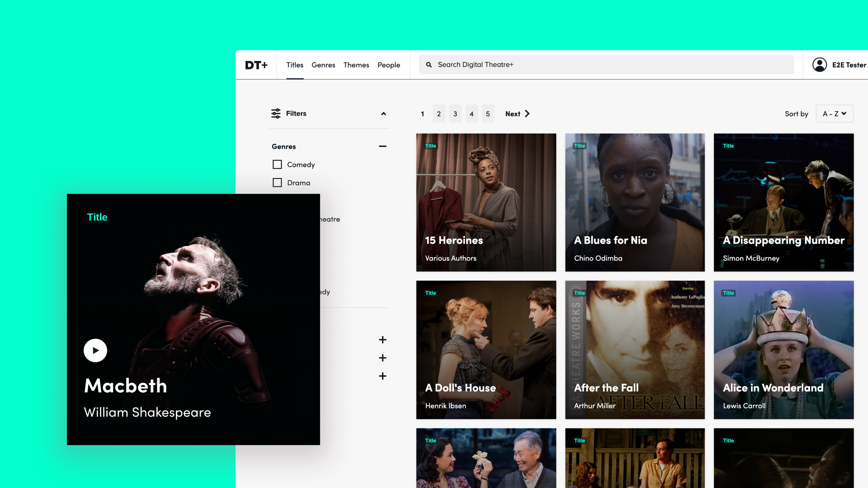This screenshot has height=488, width=868.
Task: Expand the last plus filter section
Action: pos(382,376)
